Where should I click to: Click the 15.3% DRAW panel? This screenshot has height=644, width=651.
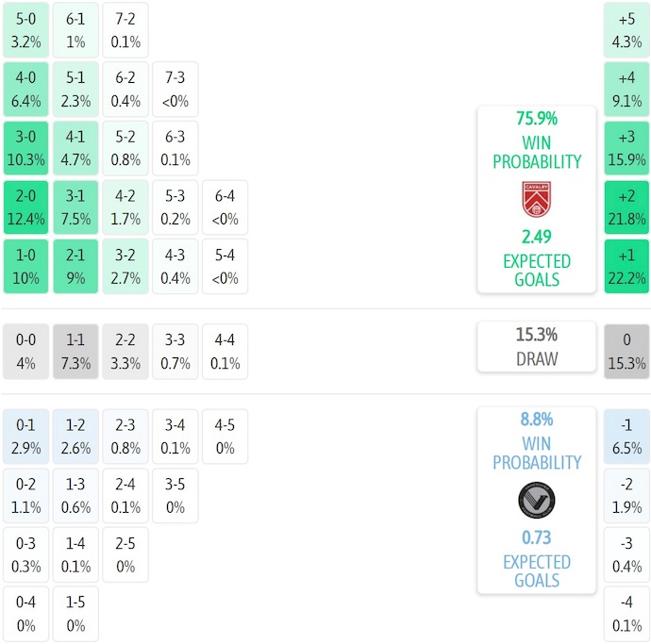[536, 346]
